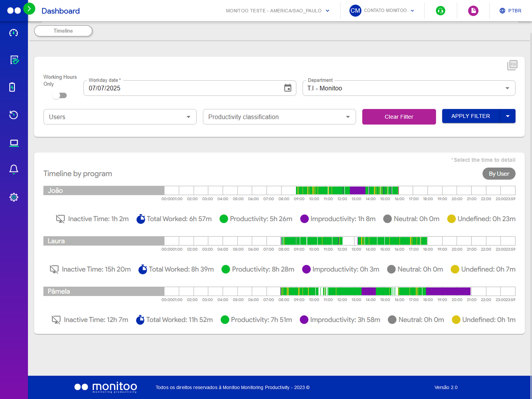Click Pâmela's long purple evening timeline segment
This screenshot has height=399, width=532.
pos(448,291)
